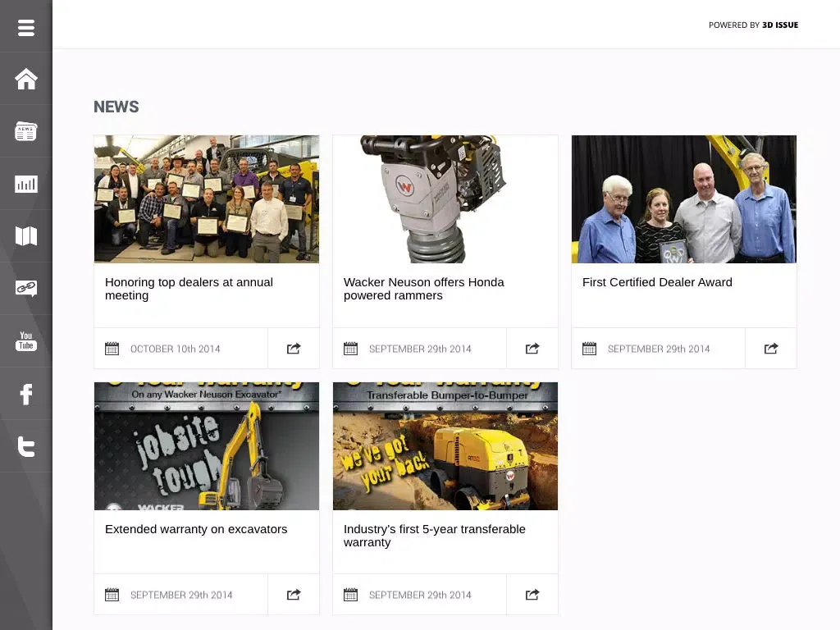Viewport: 840px width, 630px height.
Task: Open 'First Certified Dealer Award' headline
Action: click(x=657, y=282)
